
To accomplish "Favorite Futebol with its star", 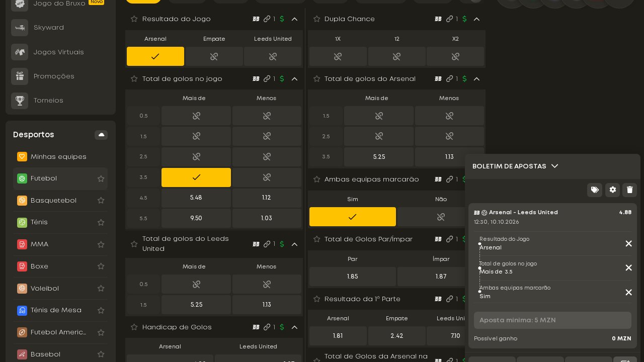I will [101, 178].
